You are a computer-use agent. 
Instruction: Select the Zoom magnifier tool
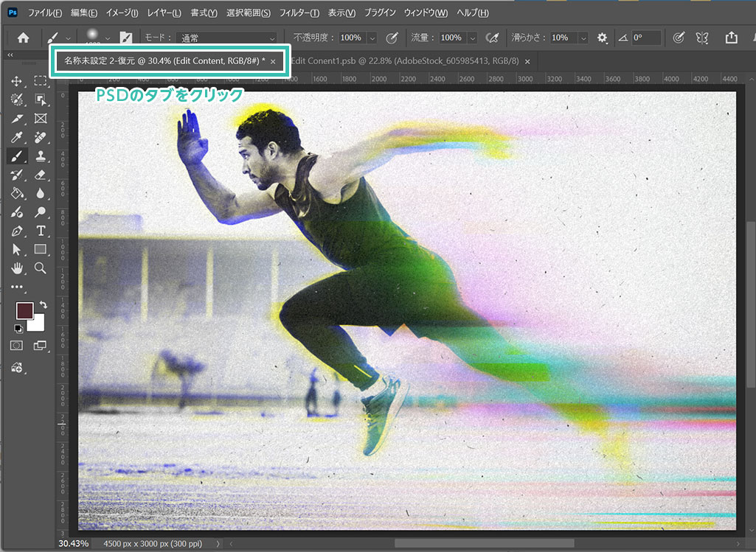coord(41,268)
